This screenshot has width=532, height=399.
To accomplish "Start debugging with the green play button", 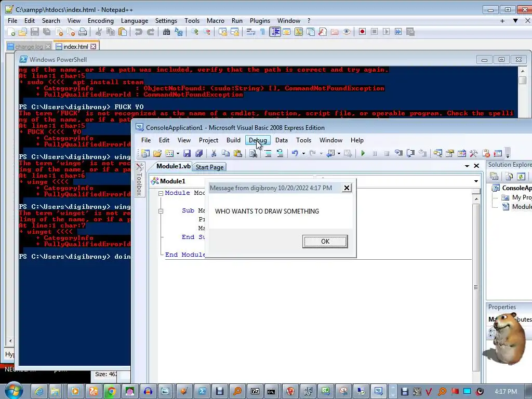I will 363,153.
